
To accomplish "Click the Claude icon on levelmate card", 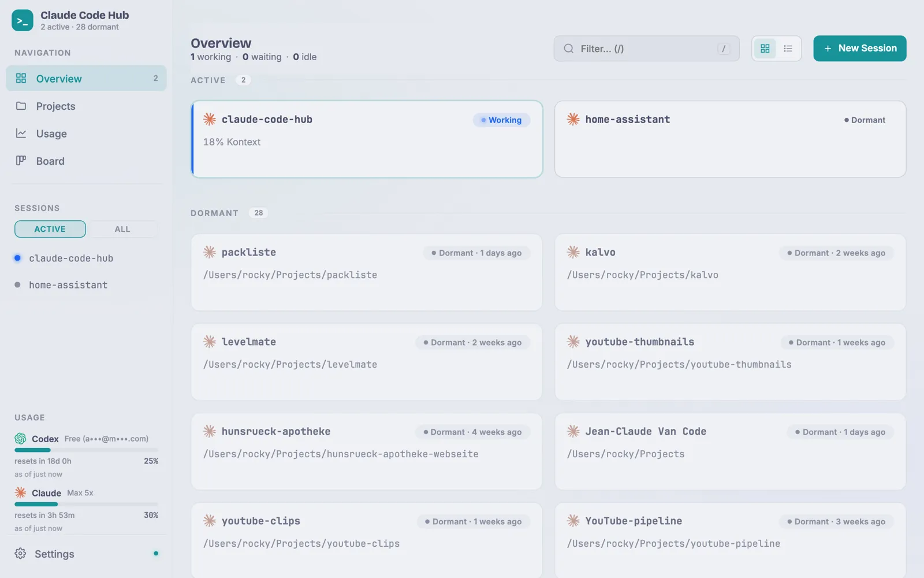I will coord(210,342).
